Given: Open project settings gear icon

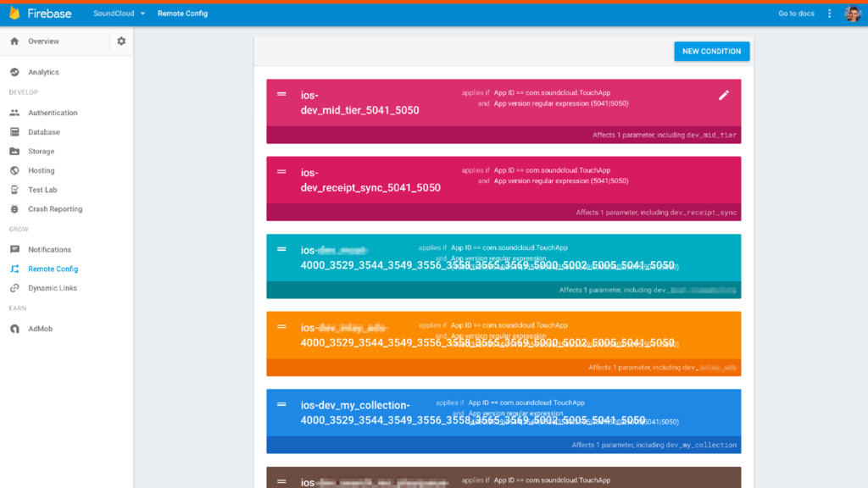Looking at the screenshot, I should tap(121, 41).
